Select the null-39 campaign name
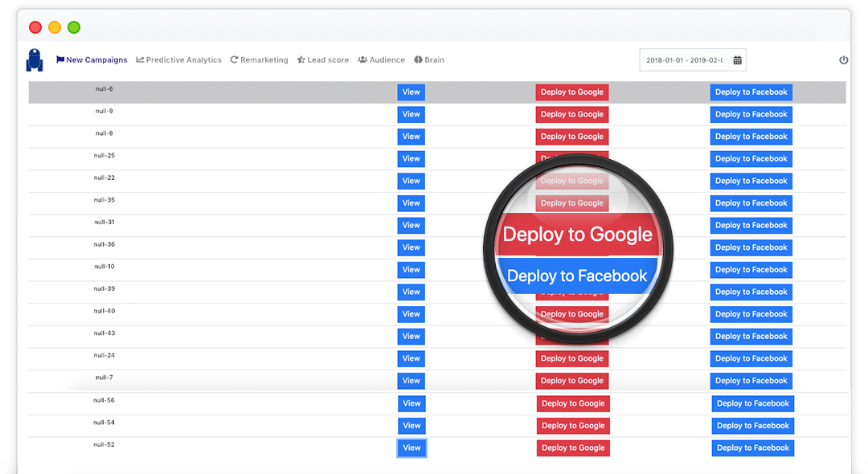The width and height of the screenshot is (868, 474). pos(104,288)
